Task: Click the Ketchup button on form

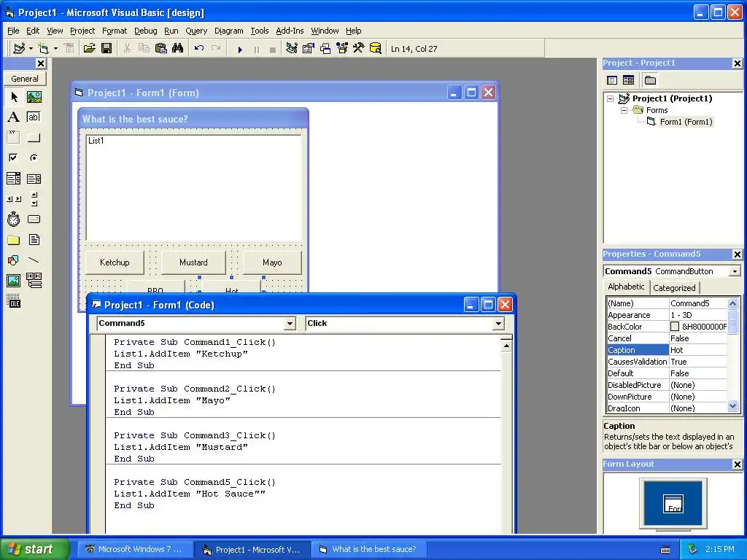Action: point(115,262)
